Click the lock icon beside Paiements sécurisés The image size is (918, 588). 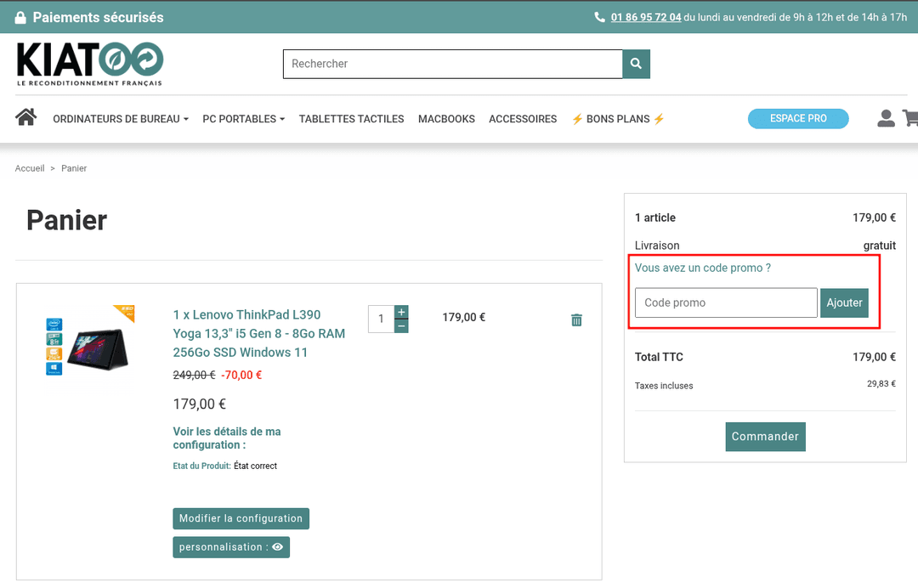[x=20, y=18]
